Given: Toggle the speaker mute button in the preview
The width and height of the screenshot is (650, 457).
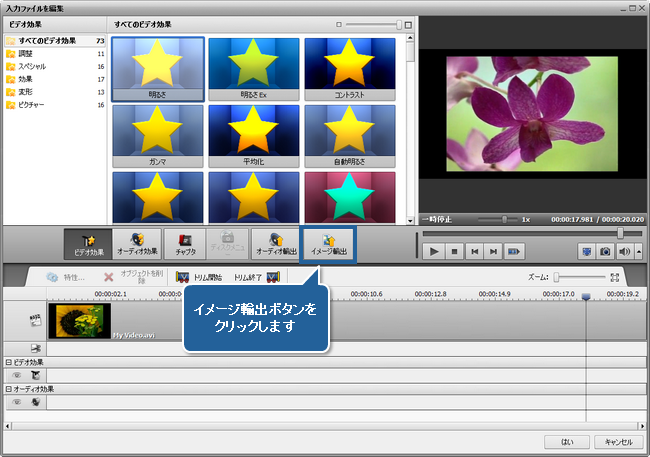Looking at the screenshot, I should (x=623, y=252).
